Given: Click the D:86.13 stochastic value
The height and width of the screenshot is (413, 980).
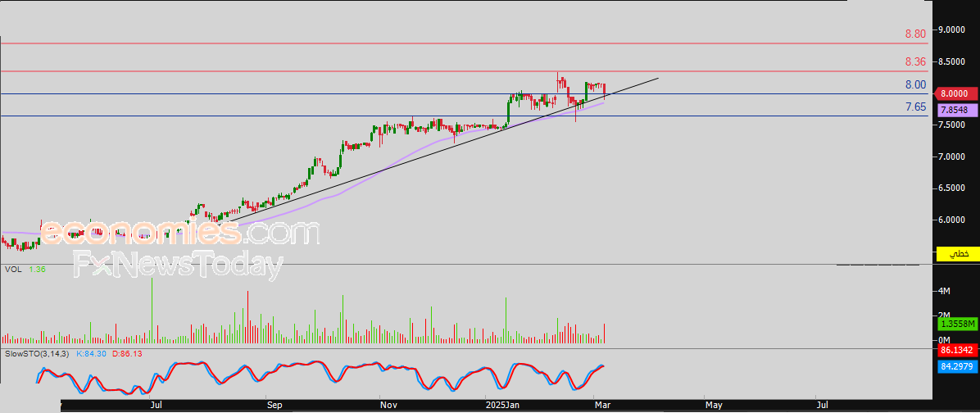Looking at the screenshot, I should (x=128, y=354).
